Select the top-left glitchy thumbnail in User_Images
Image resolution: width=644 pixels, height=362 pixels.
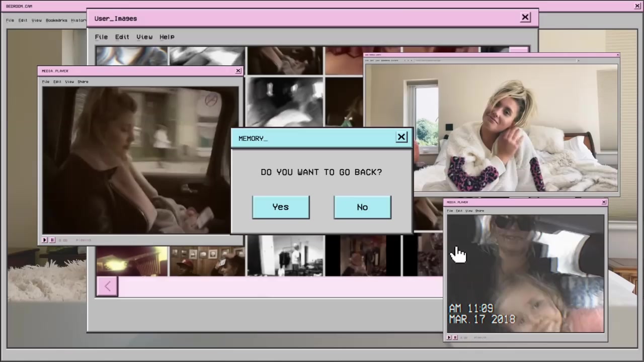tap(132, 56)
